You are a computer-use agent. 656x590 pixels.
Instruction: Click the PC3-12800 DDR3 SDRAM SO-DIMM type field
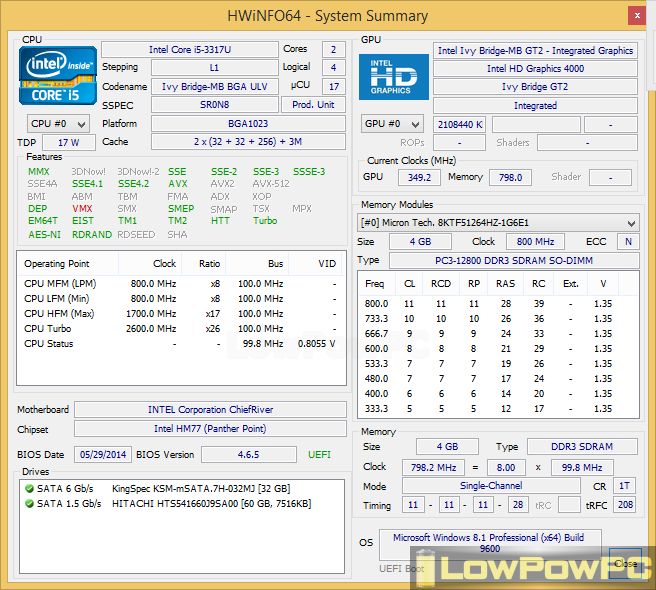click(514, 260)
